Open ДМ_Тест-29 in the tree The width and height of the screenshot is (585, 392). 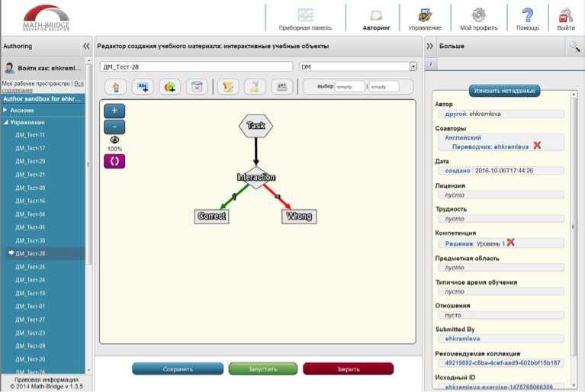[31, 161]
